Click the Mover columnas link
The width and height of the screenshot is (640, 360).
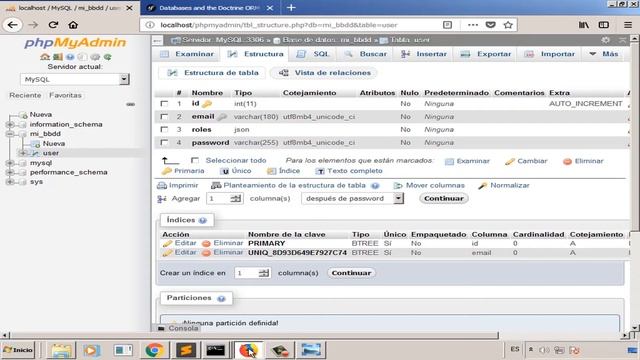[429, 185]
